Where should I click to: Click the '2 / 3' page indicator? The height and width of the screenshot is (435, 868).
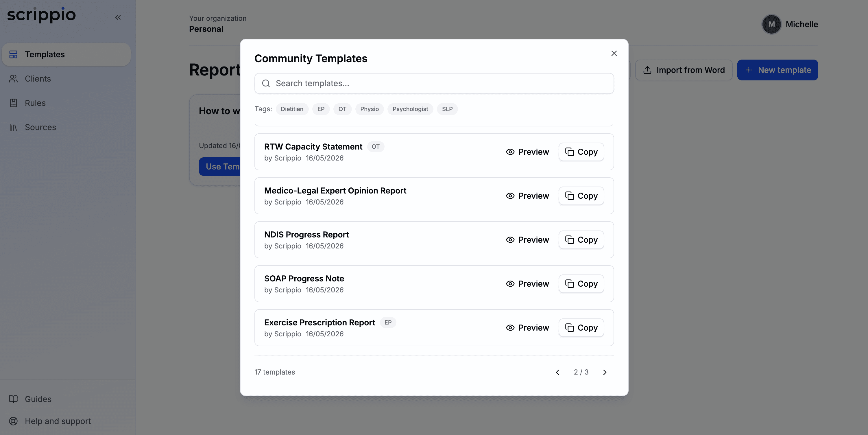coord(581,372)
